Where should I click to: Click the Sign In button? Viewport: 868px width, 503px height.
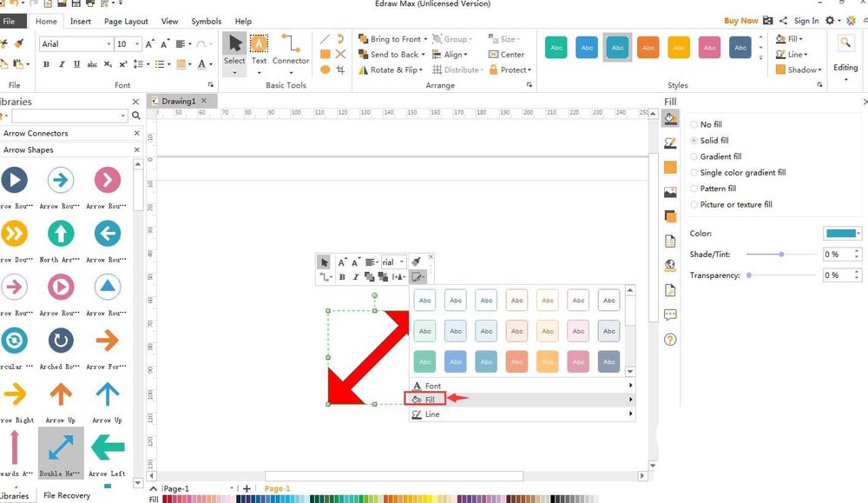click(x=806, y=21)
